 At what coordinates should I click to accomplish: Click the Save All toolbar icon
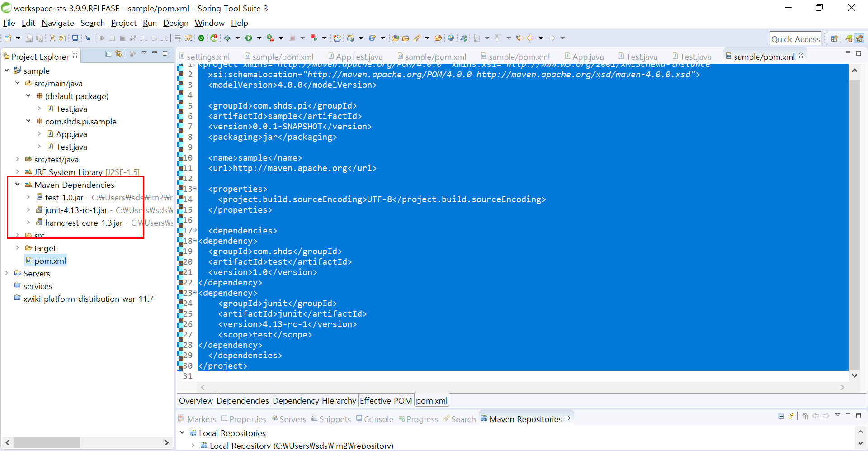(39, 38)
